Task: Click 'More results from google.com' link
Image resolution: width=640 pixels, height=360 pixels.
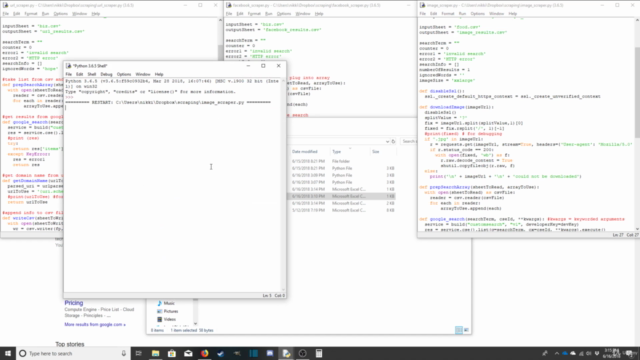Action: [x=95, y=324]
